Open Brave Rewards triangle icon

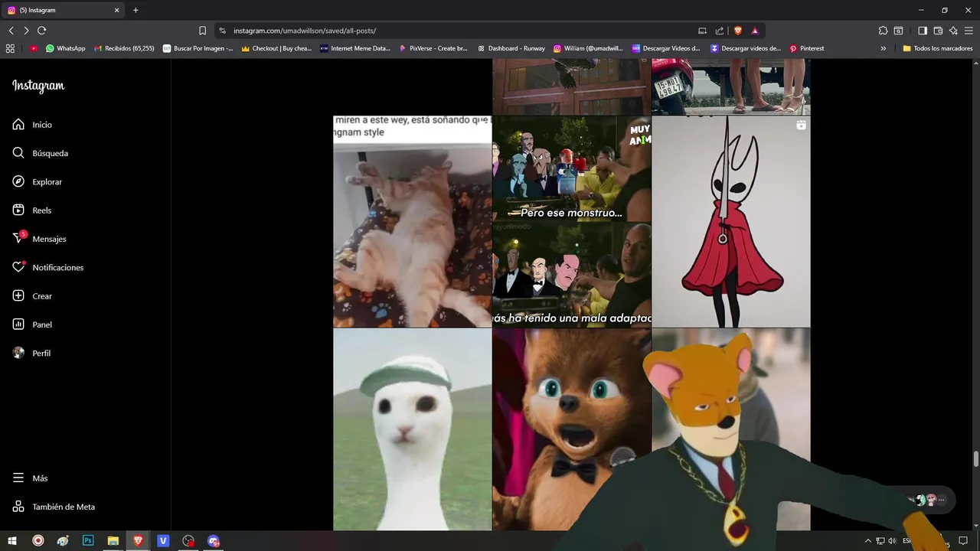pos(755,31)
